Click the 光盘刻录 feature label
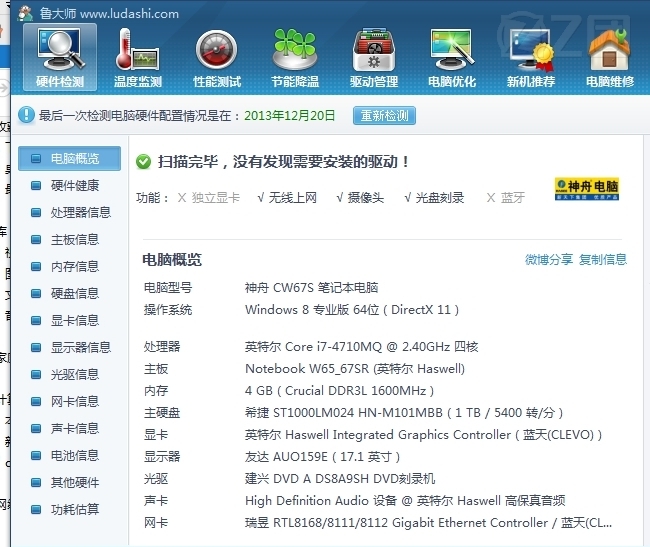 coord(440,198)
